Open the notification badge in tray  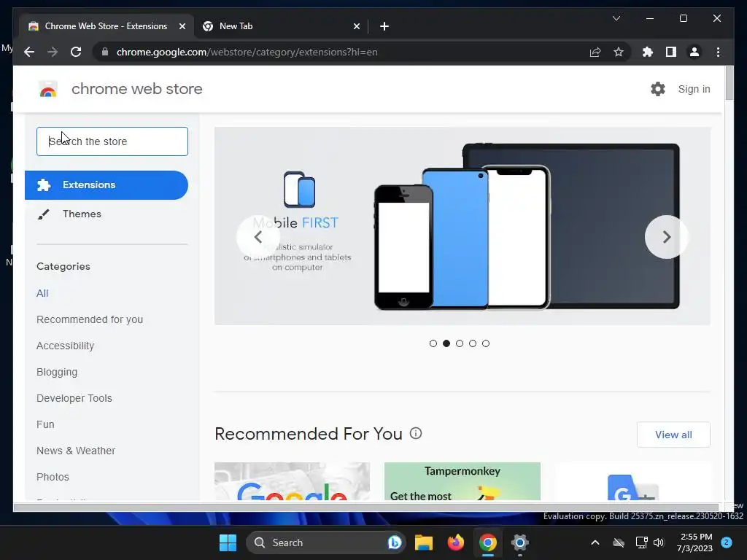[x=727, y=542]
